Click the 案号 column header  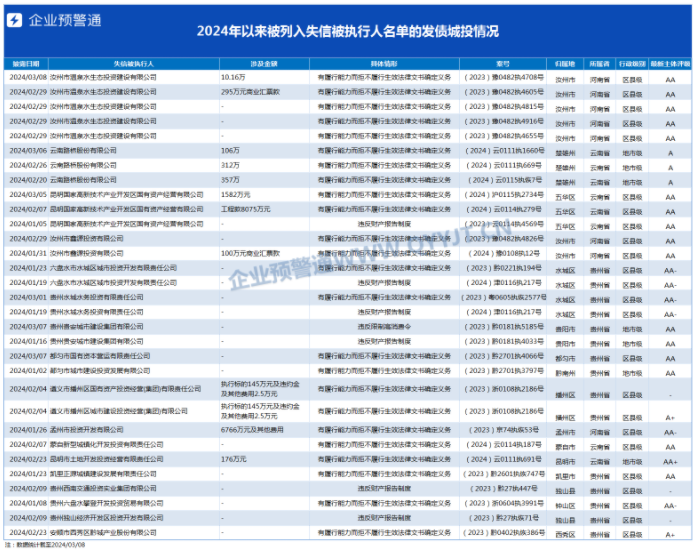pyautogui.click(x=503, y=64)
